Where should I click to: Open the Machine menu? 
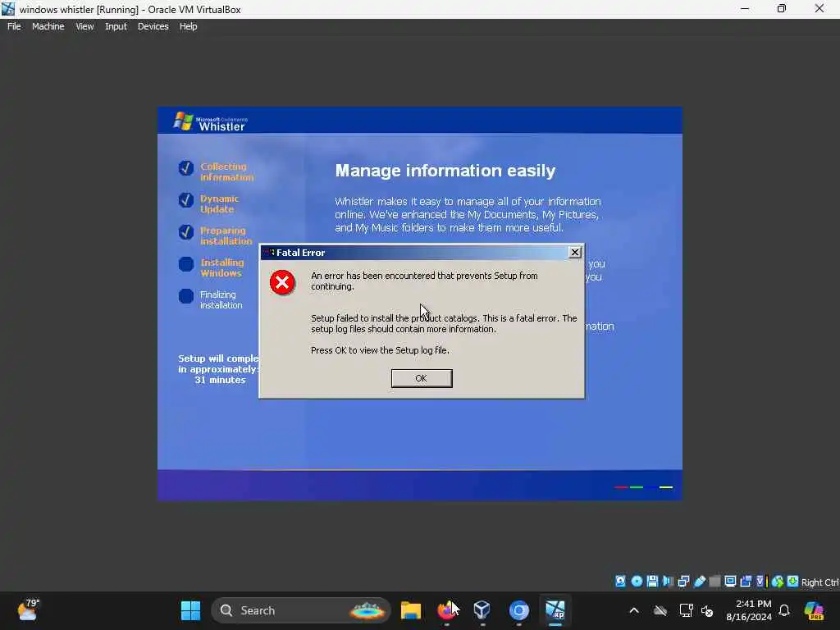click(x=48, y=26)
